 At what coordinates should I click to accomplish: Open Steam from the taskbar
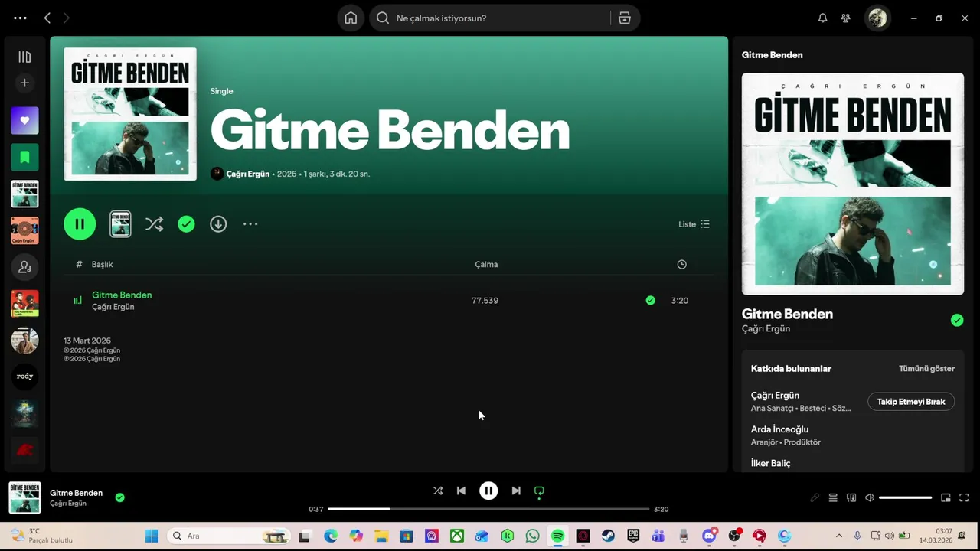608,536
